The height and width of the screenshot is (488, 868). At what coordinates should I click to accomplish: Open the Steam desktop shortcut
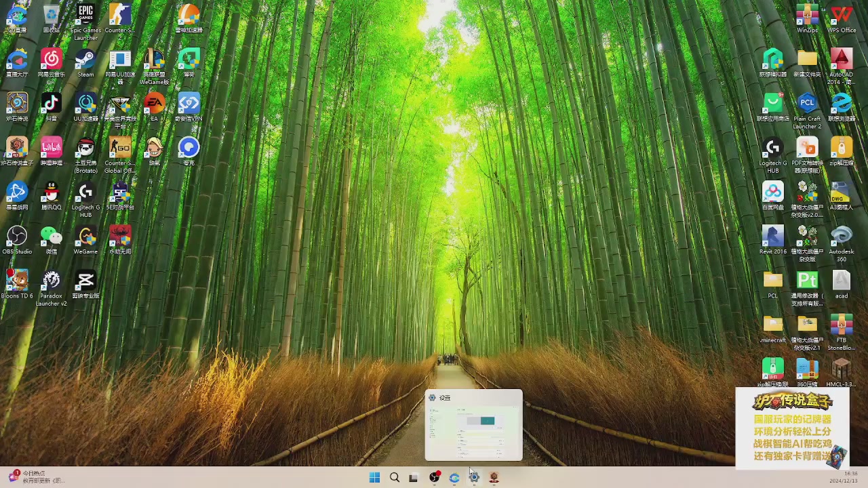(85, 64)
